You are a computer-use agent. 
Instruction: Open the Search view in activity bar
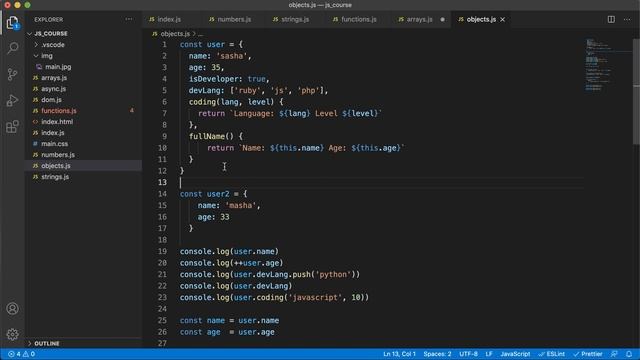[x=12, y=48]
